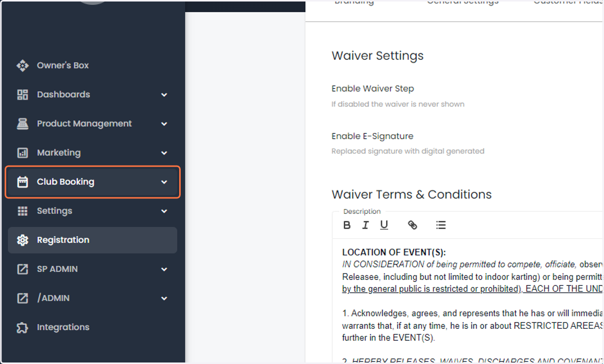Click 'LOCATION OF EVENT(S):' text in editor
This screenshot has width=604, height=364.
pyautogui.click(x=394, y=253)
